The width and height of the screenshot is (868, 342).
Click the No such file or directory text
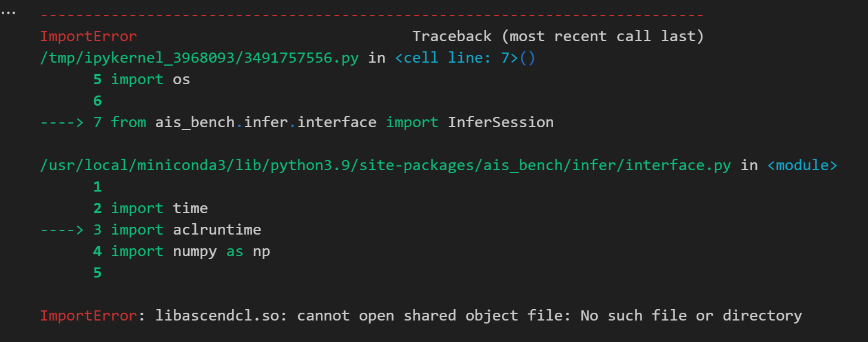[691, 316]
